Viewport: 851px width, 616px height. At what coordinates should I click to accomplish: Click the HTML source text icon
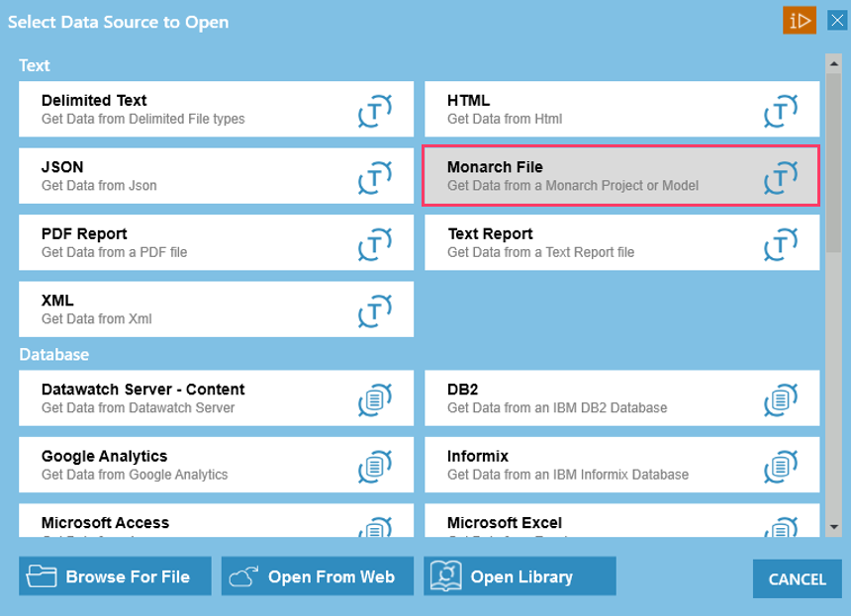(x=781, y=111)
